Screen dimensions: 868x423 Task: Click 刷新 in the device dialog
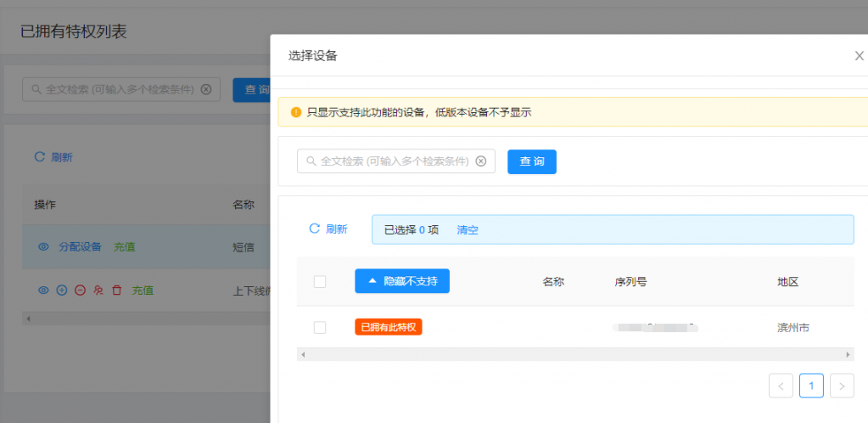(328, 228)
